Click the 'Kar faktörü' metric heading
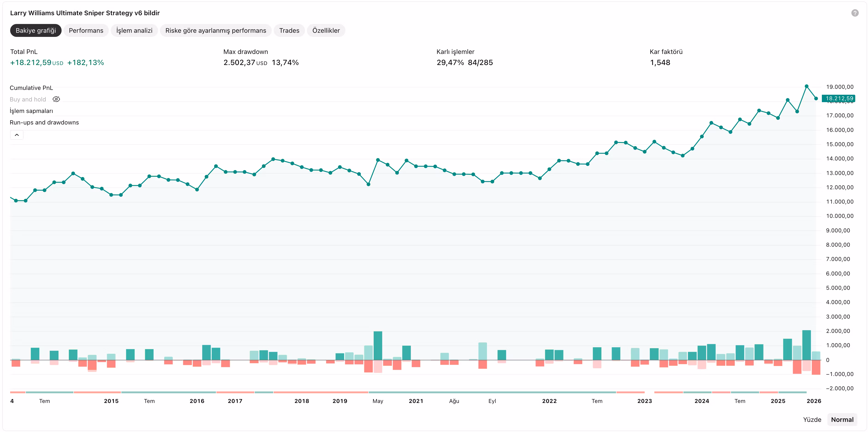Viewport: 868px width, 432px height. [666, 52]
